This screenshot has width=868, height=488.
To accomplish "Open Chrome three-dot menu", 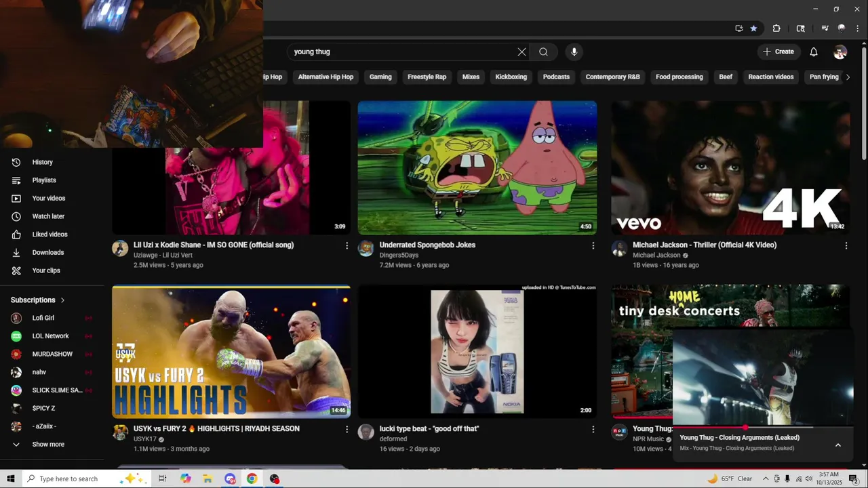I will 858,28.
